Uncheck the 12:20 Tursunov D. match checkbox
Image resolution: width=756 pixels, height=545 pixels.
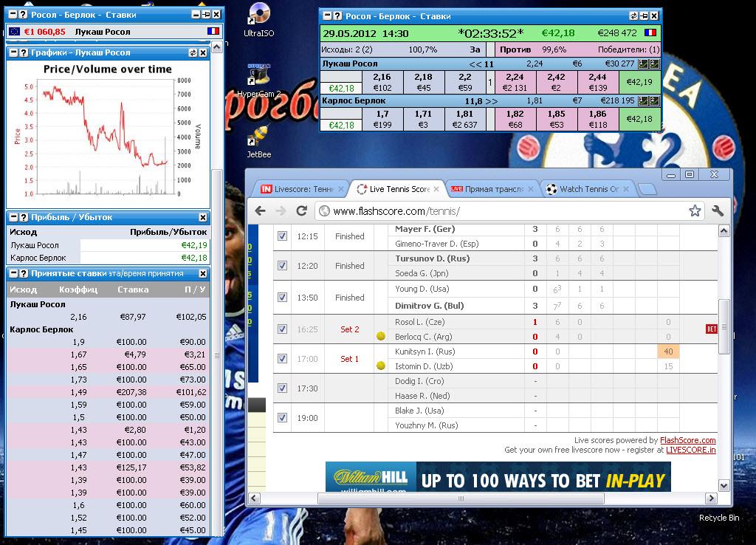click(283, 265)
